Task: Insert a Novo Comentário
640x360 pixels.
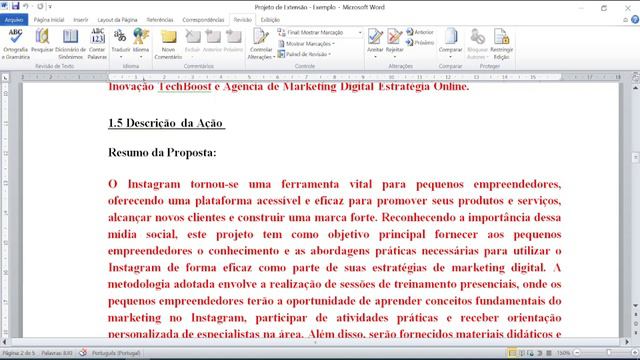Action: point(168,44)
